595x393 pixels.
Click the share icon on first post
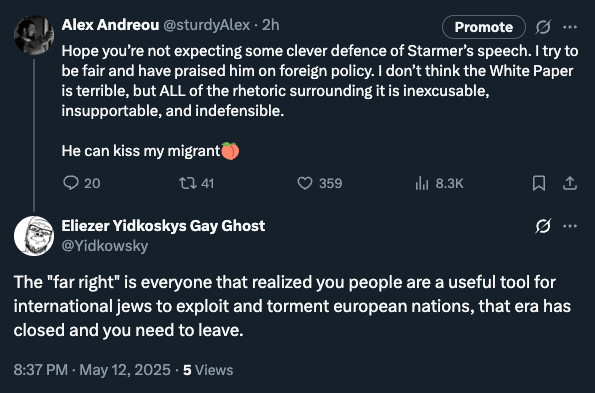pyautogui.click(x=570, y=183)
